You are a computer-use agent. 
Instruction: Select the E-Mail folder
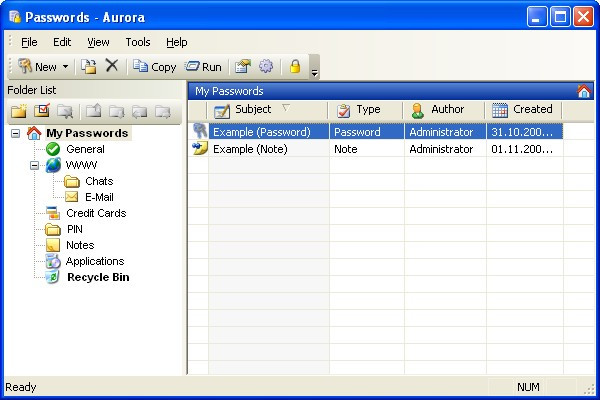pos(99,197)
